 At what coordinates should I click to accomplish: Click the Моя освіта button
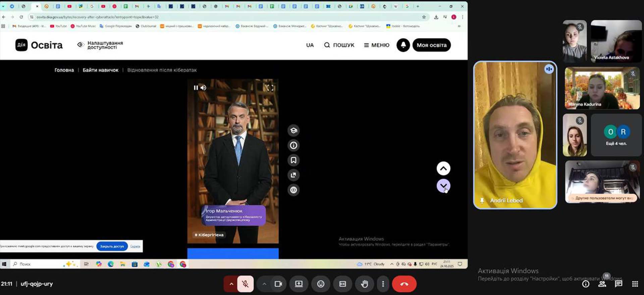point(431,45)
